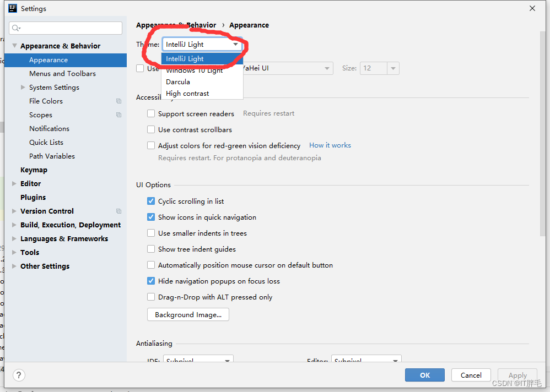
Task: Open the Theme dropdown arrow
Action: 235,45
